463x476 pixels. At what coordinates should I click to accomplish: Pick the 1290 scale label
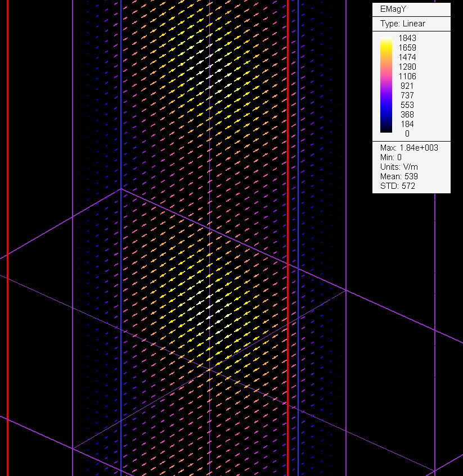tap(407, 67)
